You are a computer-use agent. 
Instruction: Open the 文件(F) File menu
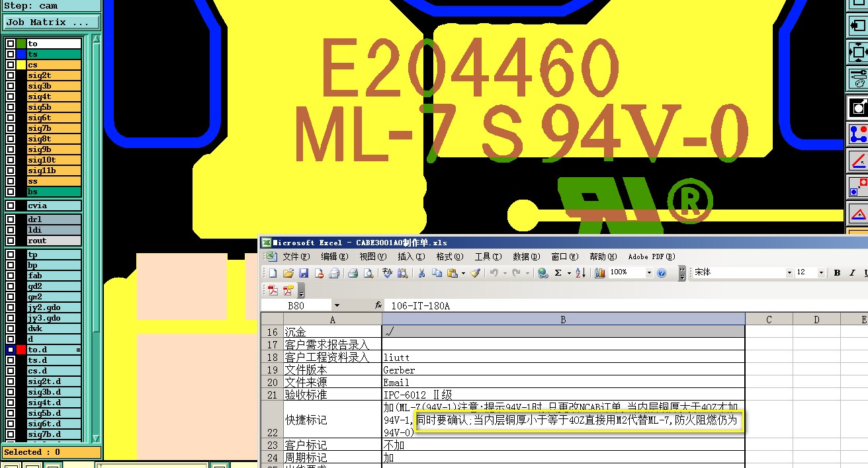tap(296, 256)
